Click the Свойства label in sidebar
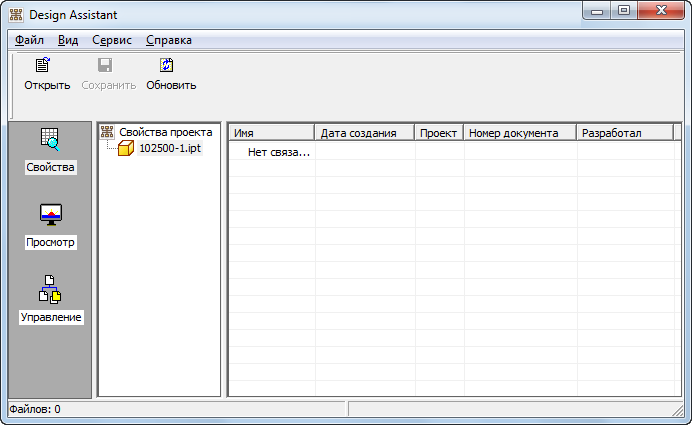The height and width of the screenshot is (425, 692). 50,167
